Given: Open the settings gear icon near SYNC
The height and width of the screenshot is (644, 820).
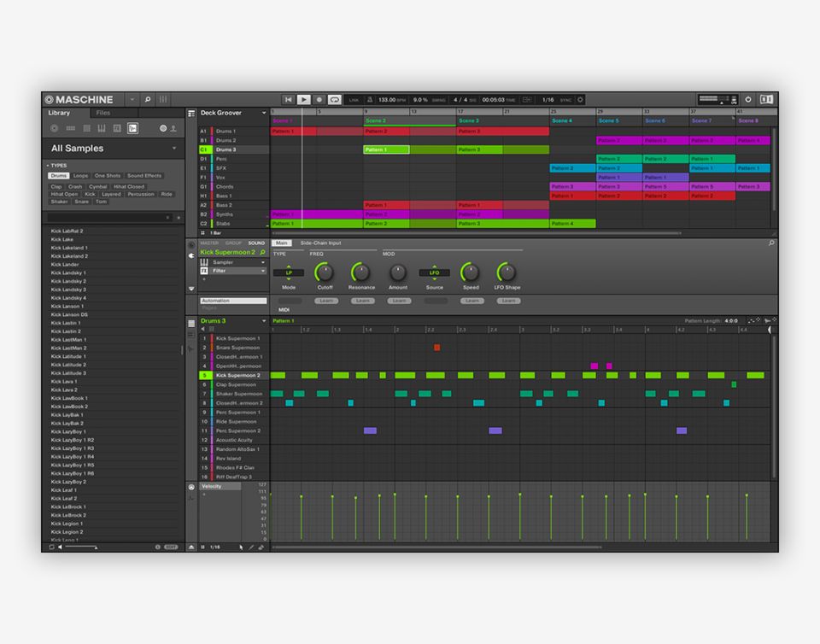Looking at the screenshot, I should [x=580, y=100].
